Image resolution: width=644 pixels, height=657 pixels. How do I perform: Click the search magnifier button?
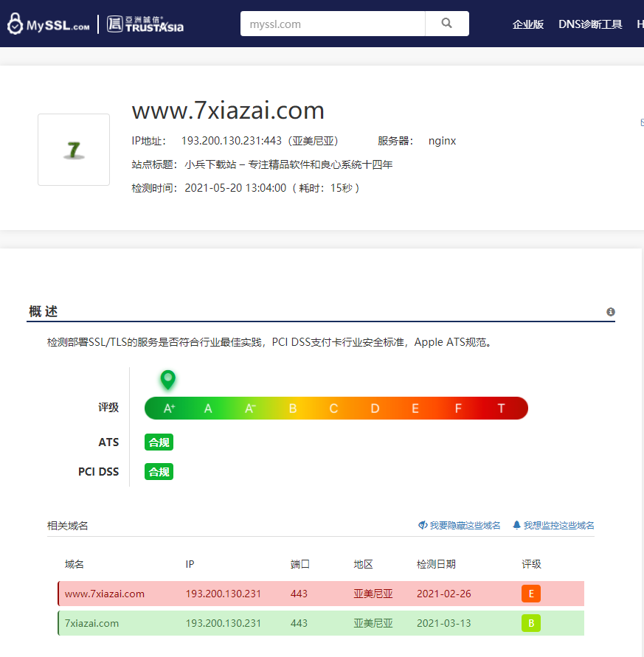click(446, 24)
